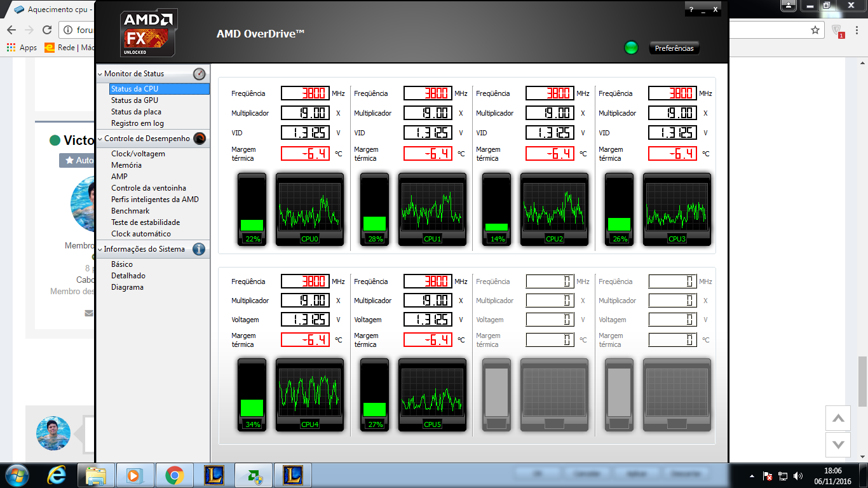Open Windows Explorer folder icon
This screenshot has width=868, height=488.
click(96, 475)
